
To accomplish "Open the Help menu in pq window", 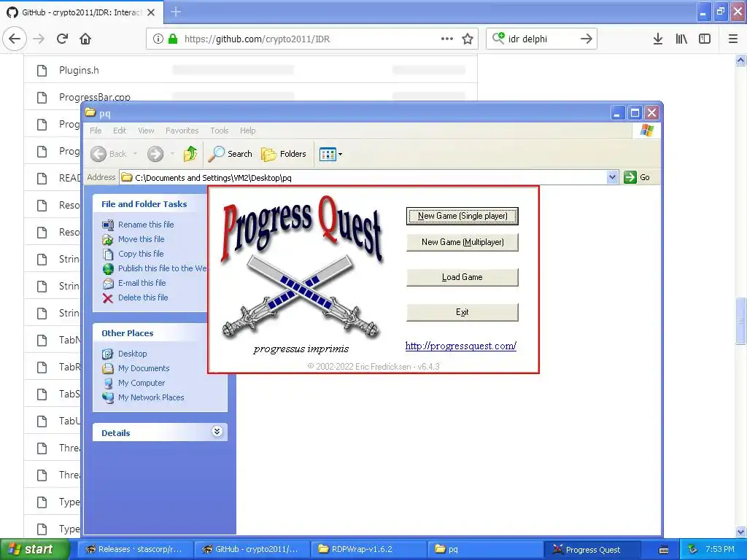I will pos(248,131).
